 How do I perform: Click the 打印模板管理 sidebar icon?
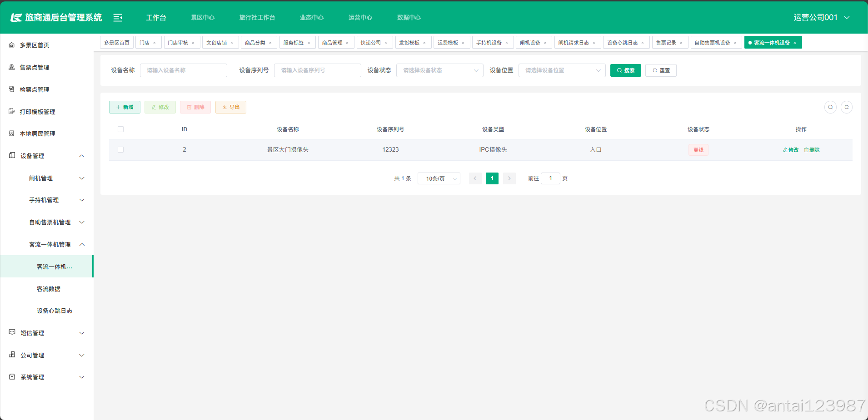(x=12, y=111)
